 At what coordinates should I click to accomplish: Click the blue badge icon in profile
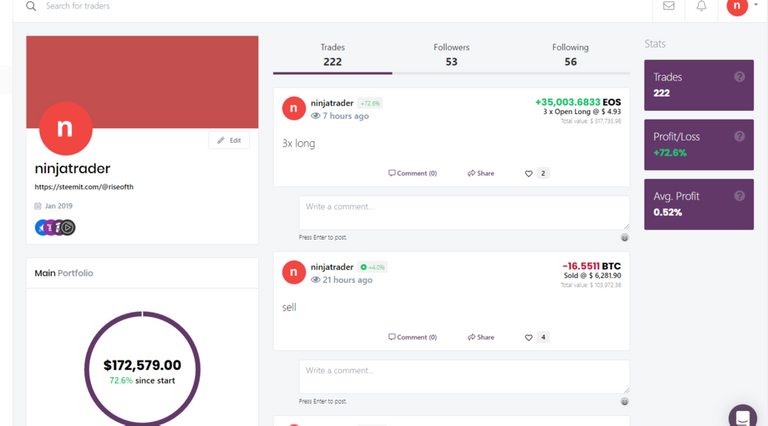tap(41, 228)
